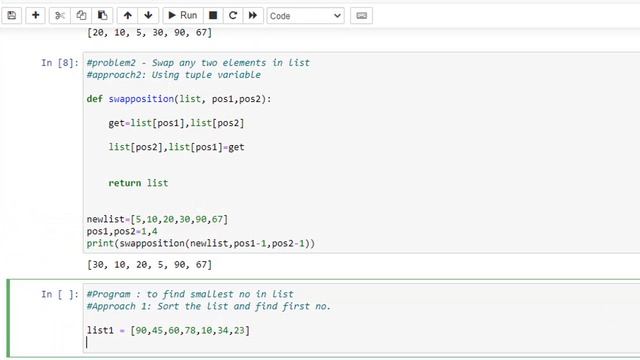Paste cells below icon
This screenshot has width=640, height=360.
pos(102,16)
